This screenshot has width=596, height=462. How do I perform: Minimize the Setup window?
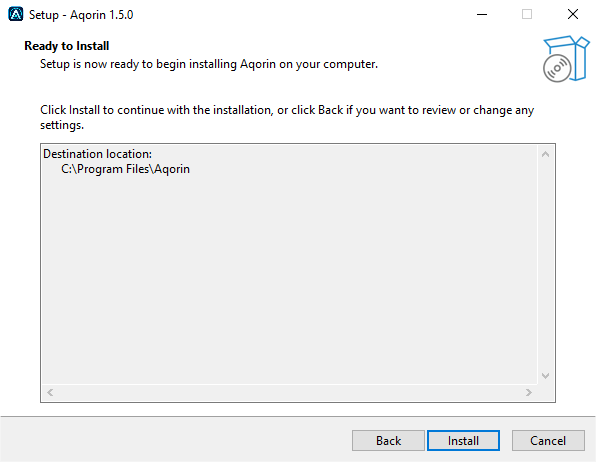[482, 14]
